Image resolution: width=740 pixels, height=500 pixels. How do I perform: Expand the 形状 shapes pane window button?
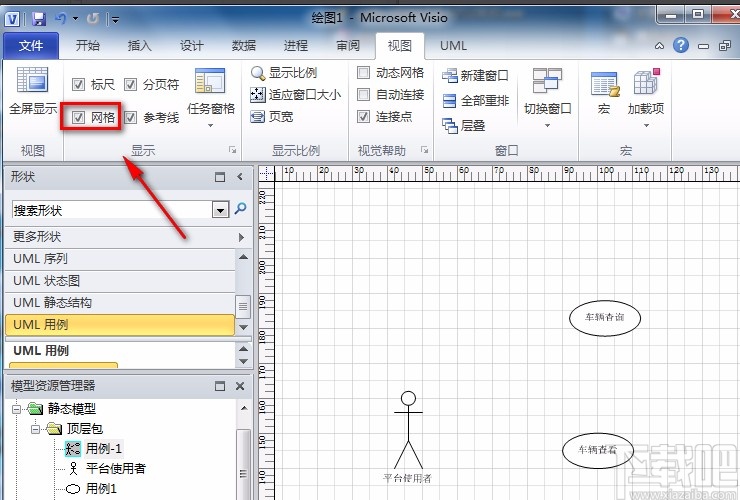click(220, 177)
